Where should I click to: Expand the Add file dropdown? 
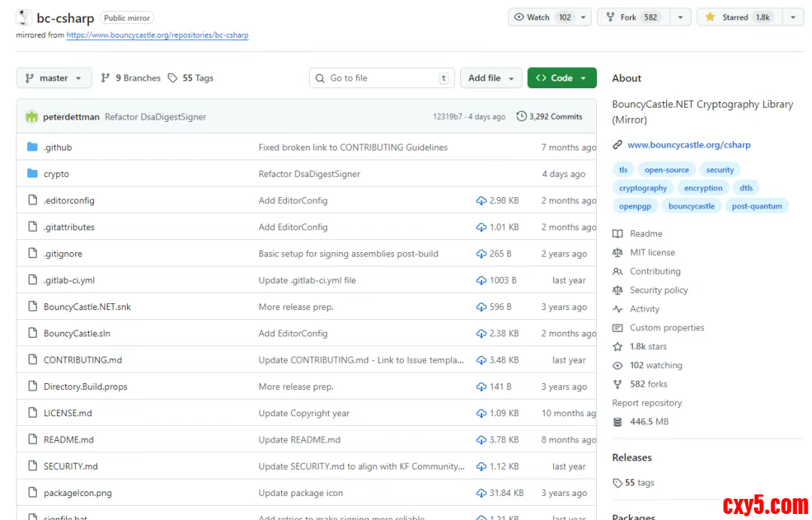pos(491,78)
